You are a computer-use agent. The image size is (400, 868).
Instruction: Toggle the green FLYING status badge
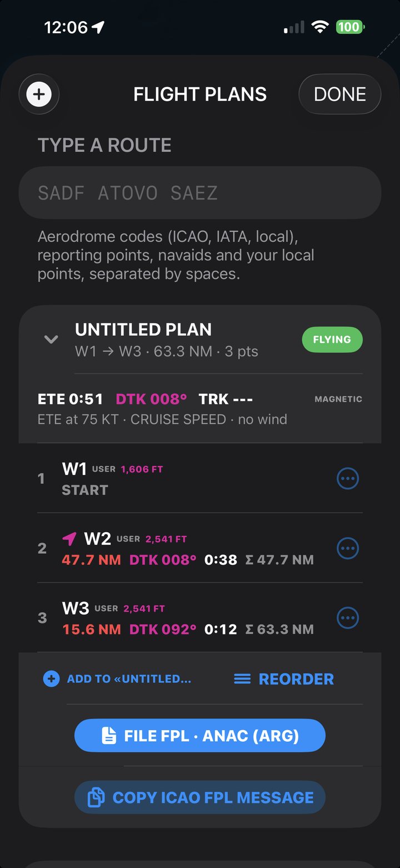(332, 340)
